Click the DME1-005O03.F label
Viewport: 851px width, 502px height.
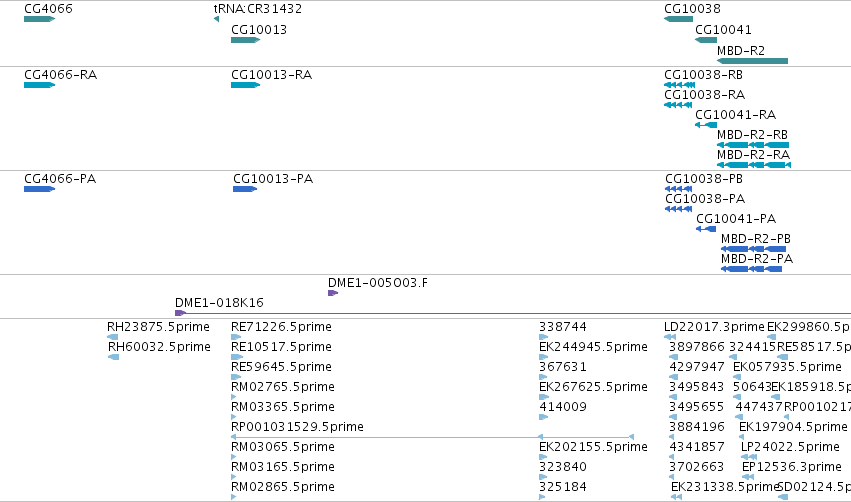[x=378, y=283]
